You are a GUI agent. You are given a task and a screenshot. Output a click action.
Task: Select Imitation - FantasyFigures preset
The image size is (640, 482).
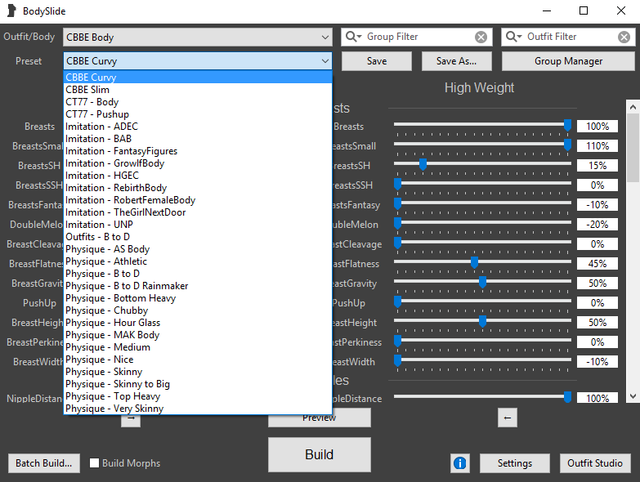pos(198,151)
